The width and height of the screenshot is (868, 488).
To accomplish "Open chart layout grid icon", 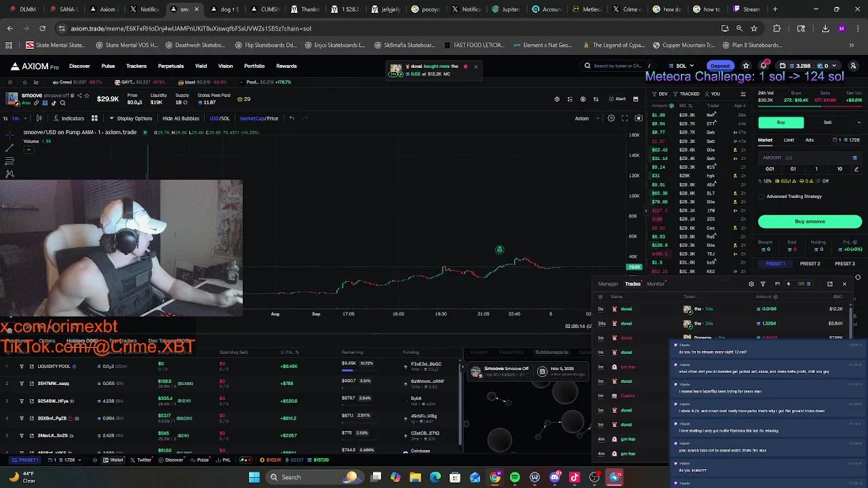I will point(94,119).
